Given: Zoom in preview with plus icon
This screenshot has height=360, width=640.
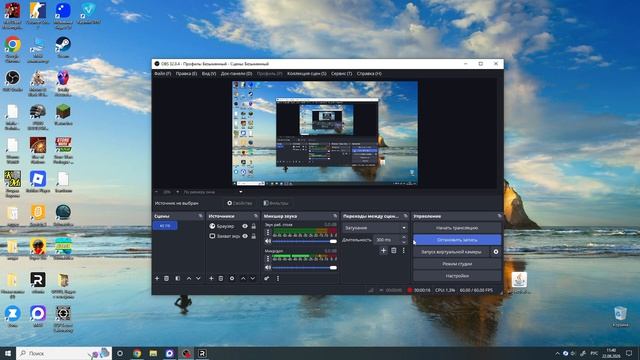Looking at the screenshot, I should pyautogui.click(x=178, y=192).
